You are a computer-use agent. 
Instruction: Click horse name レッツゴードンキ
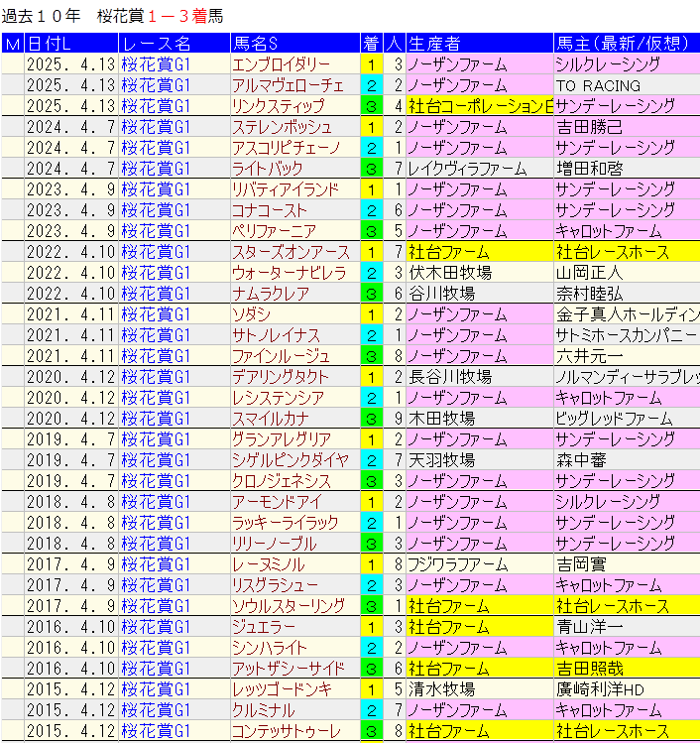point(280,689)
